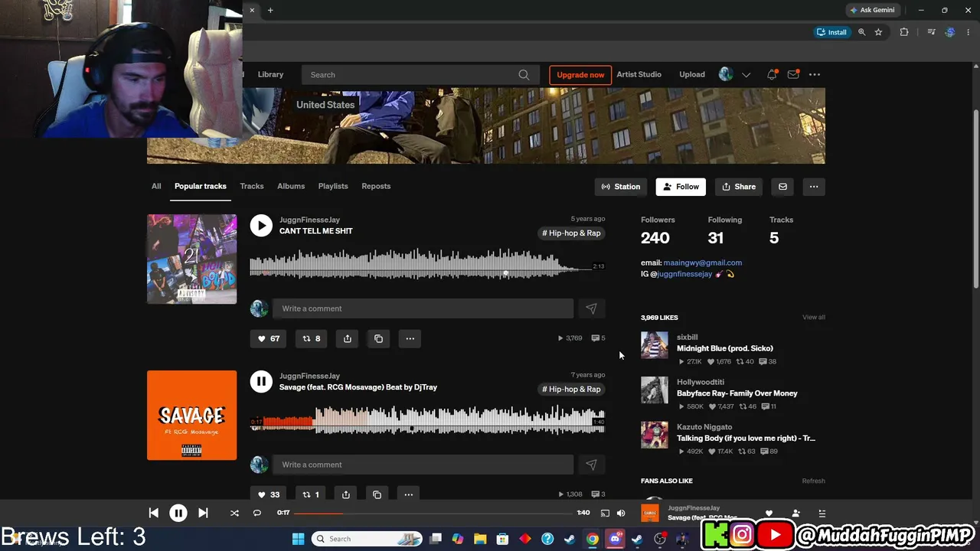Copy link for CANT TELL ME SHIT
The height and width of the screenshot is (551, 980).
[x=379, y=338]
